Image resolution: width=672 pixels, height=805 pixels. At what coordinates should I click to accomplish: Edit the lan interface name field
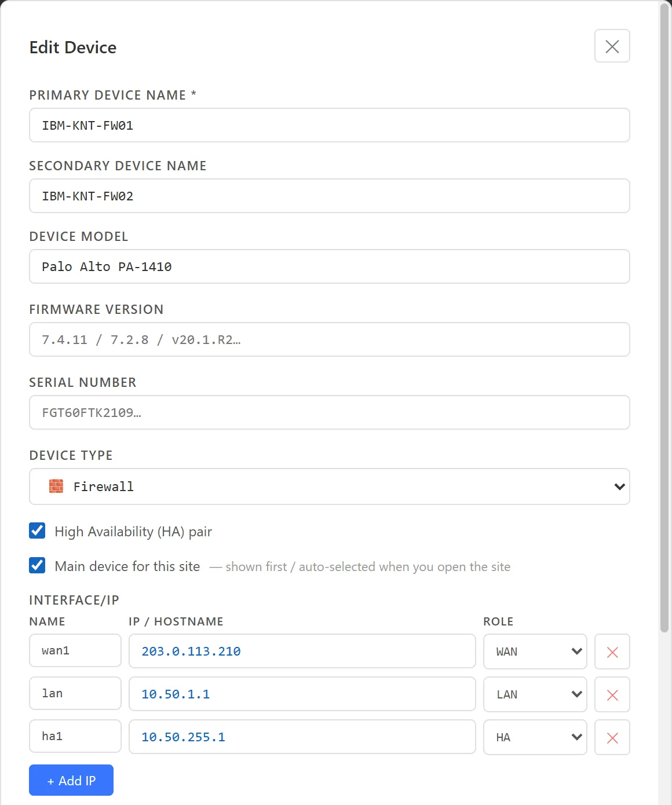click(75, 693)
